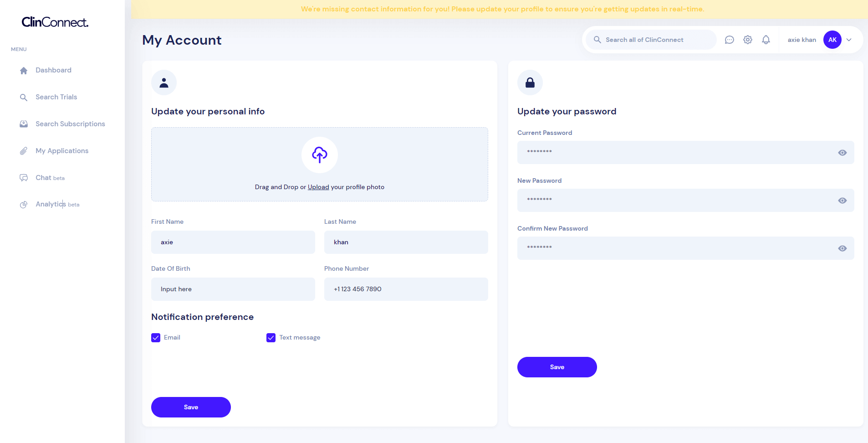
Task: Open settings via the gear icon
Action: pyautogui.click(x=748, y=40)
